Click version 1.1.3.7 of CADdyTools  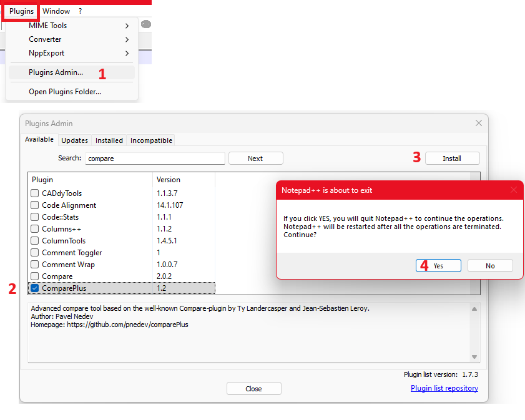coord(167,193)
